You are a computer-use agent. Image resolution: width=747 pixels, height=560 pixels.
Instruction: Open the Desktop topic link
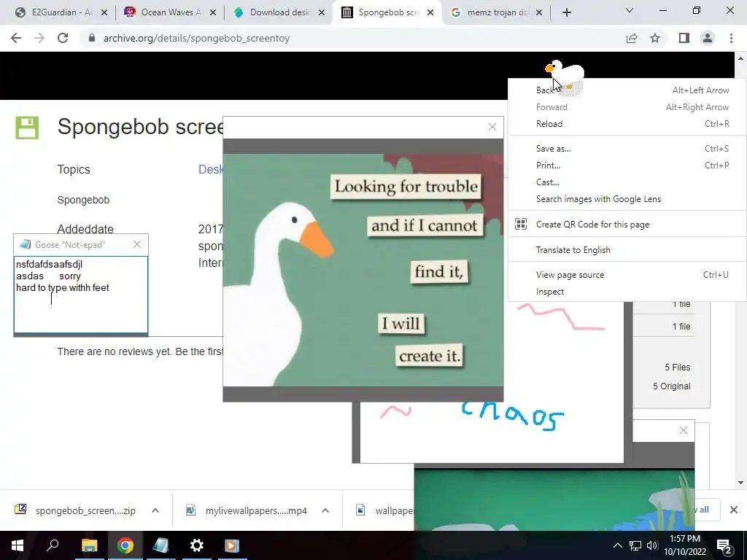tap(211, 169)
